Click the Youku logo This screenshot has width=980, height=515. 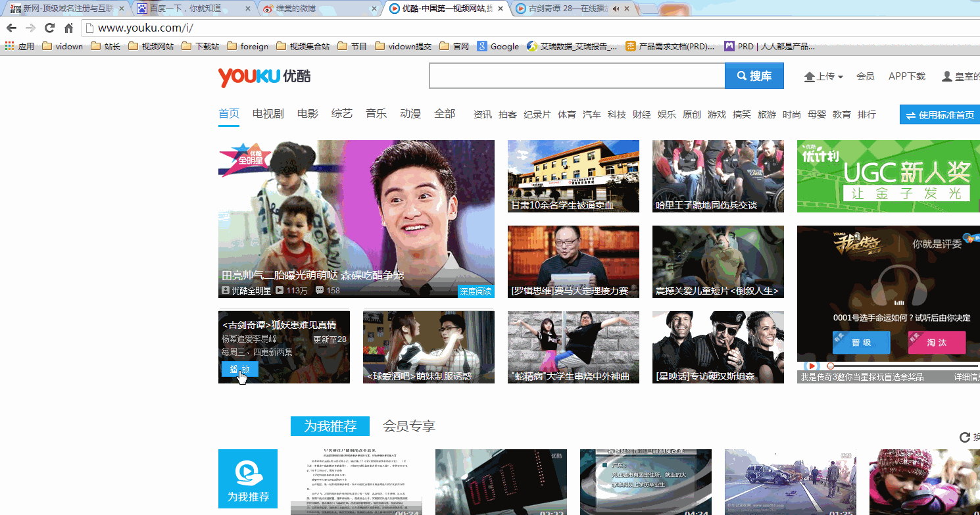pyautogui.click(x=264, y=76)
